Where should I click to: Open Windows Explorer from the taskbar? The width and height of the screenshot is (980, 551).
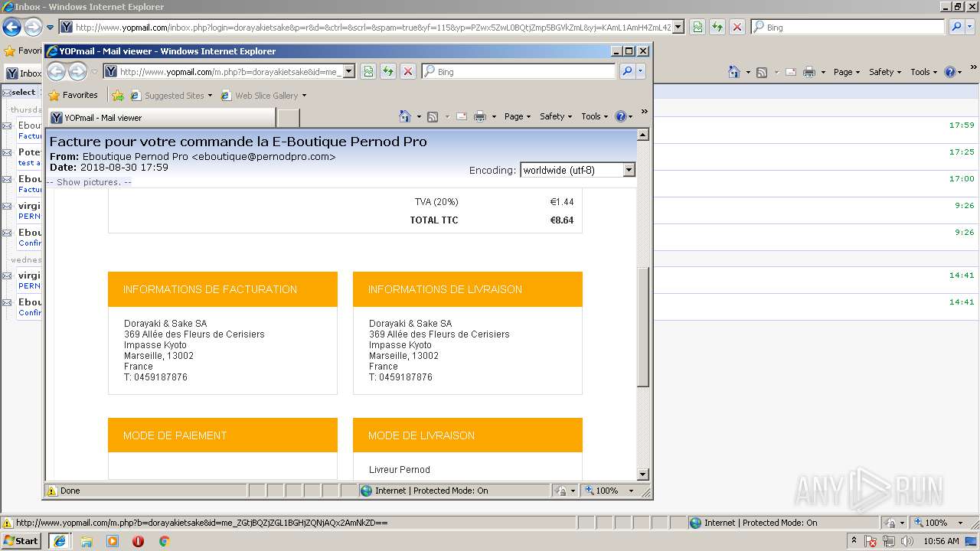point(87,541)
